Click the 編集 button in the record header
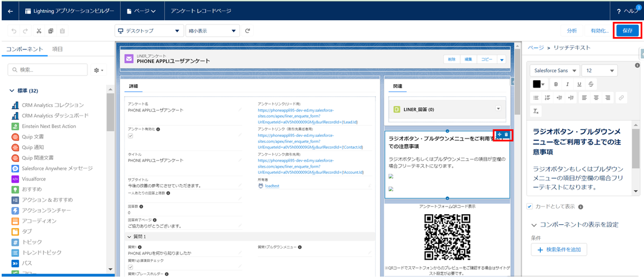 click(468, 59)
